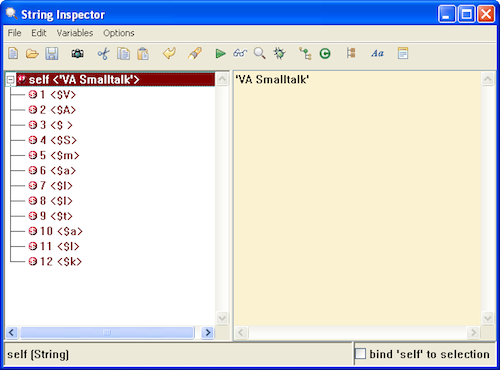Click the flashlight toolbar icon
Viewport: 500px width, 370px height.
tap(195, 53)
